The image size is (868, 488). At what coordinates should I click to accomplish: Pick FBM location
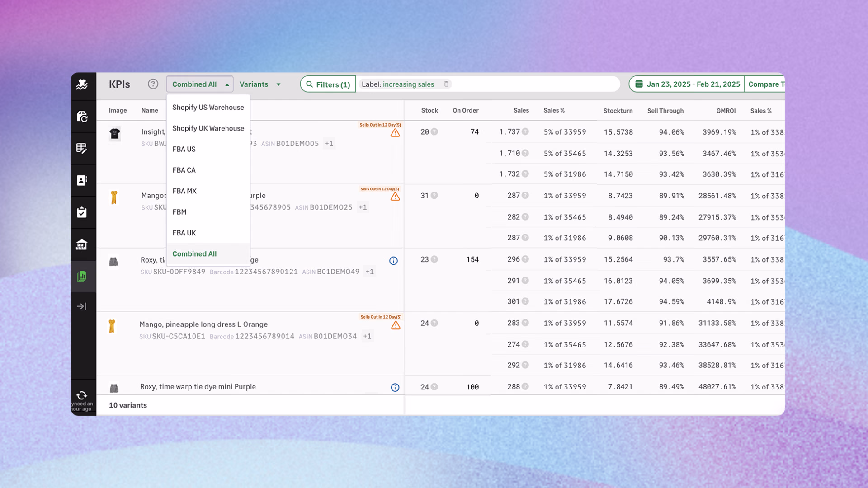[x=208, y=212]
